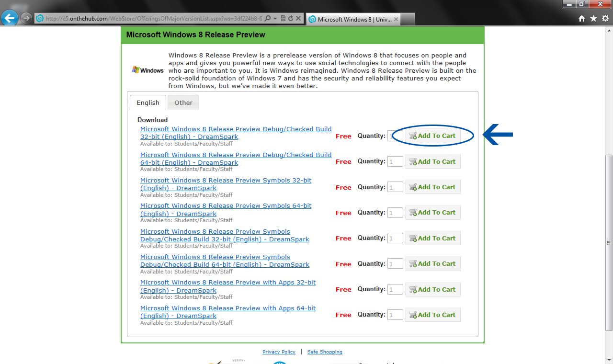Select the Microsoft Windows 8 browser tab
The height and width of the screenshot is (364, 613).
coord(353,19)
